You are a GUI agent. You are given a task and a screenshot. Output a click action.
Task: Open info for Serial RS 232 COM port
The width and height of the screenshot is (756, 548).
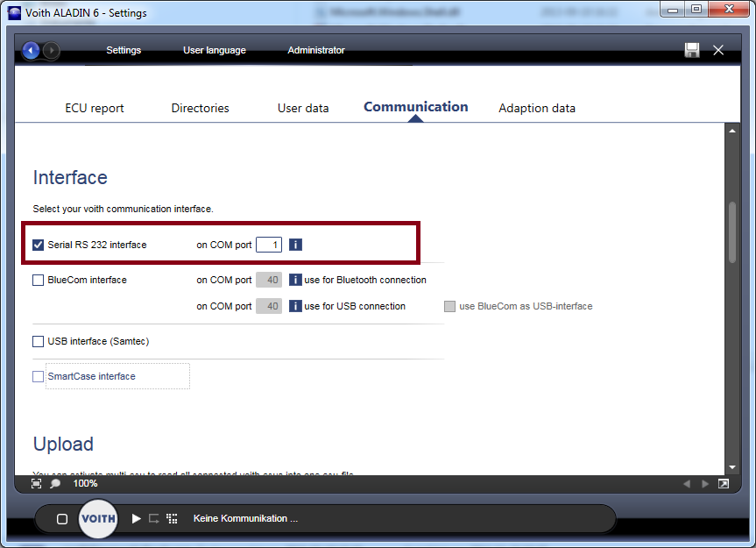[295, 245]
